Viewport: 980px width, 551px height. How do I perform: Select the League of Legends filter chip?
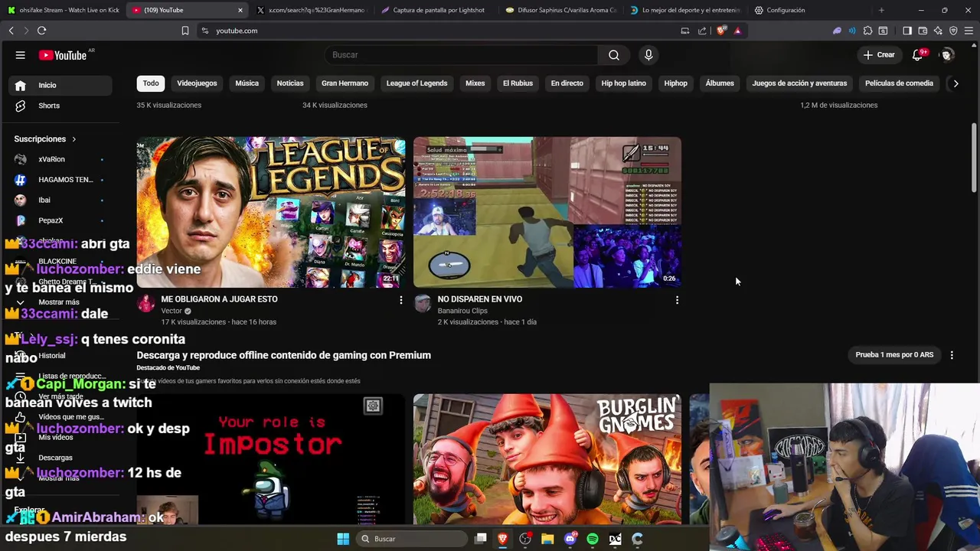click(x=416, y=83)
